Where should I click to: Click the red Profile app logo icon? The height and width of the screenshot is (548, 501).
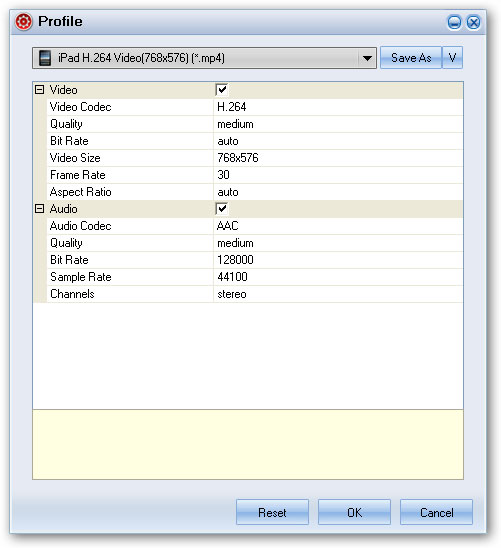[x=23, y=22]
